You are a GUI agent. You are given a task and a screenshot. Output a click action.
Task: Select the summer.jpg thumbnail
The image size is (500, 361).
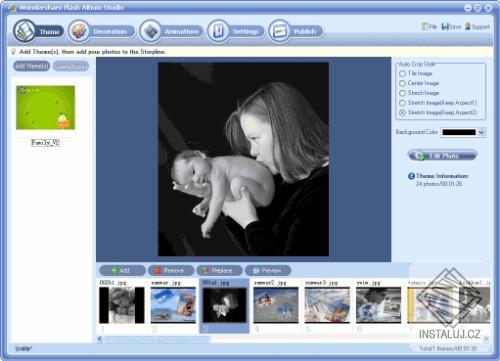pyautogui.click(x=173, y=305)
